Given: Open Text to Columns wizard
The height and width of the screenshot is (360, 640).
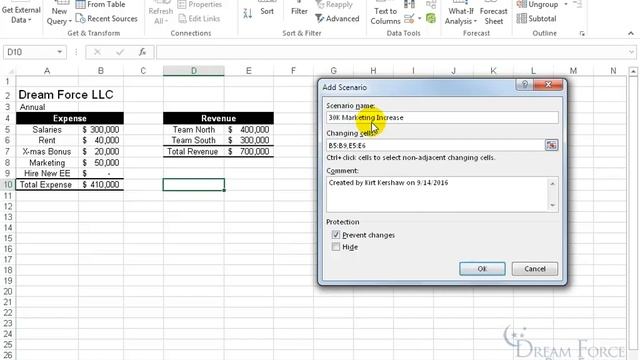Looking at the screenshot, I should pos(385,16).
